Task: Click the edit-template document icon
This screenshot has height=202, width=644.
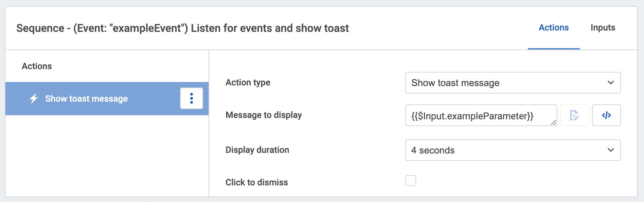Action: tap(574, 115)
